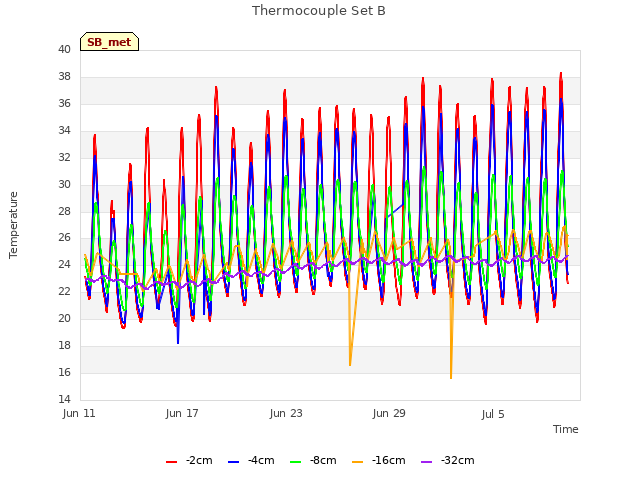640x480 pixels.
Task: Click the lowest orange -16cm dip near 16
Action: (451, 378)
